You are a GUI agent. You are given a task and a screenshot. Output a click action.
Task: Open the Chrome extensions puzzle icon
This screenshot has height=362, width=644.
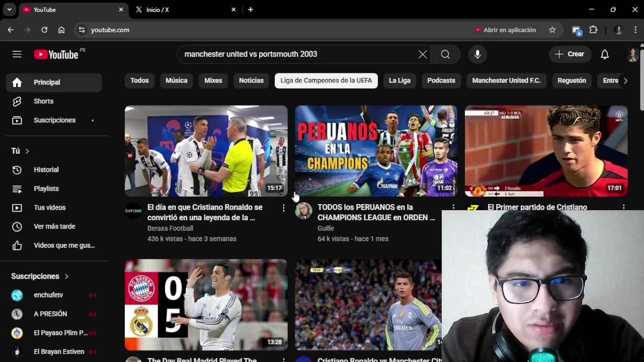(593, 30)
